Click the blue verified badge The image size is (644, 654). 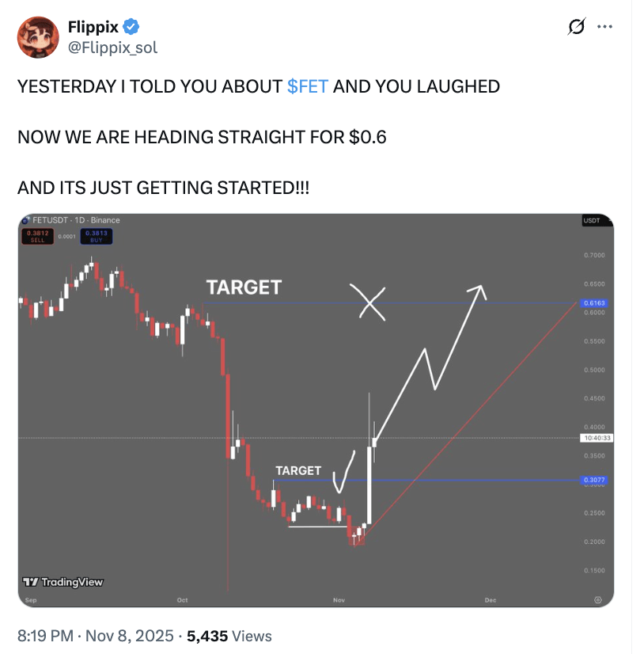tap(132, 28)
